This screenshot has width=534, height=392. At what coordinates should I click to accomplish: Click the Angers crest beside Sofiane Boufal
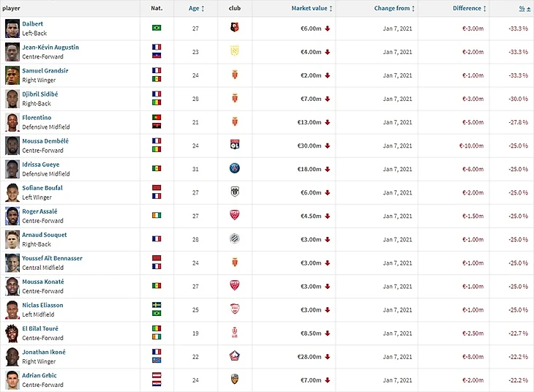(x=235, y=192)
